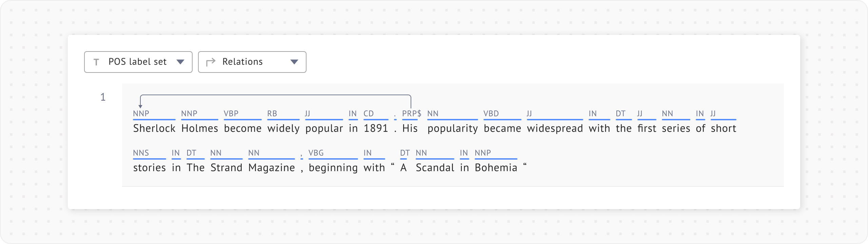Screen dimensions: 868x244
Task: Select the VBG tag above beginning
Action: point(316,153)
